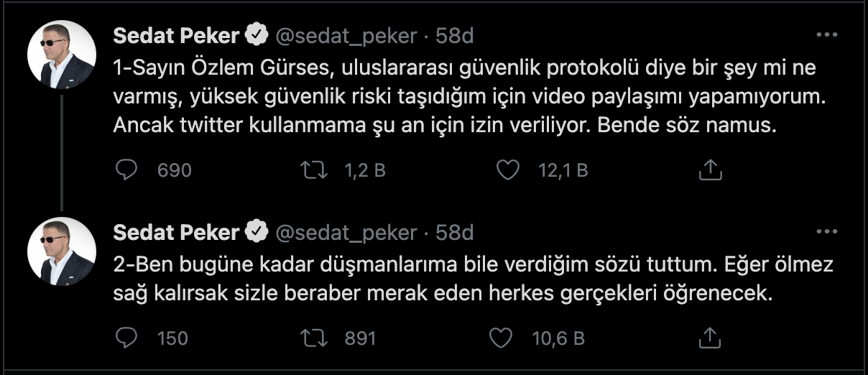Open profile picture on second tweet

pos(62,251)
